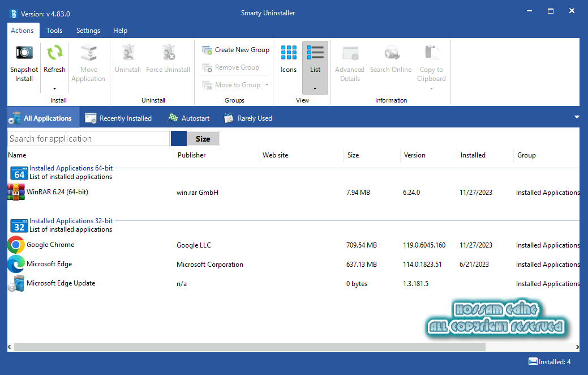Click the Force Uninstall icon

[168, 53]
